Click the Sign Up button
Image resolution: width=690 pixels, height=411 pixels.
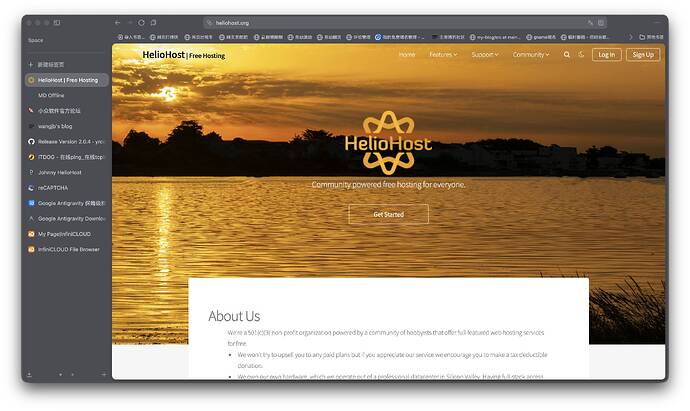click(x=643, y=55)
